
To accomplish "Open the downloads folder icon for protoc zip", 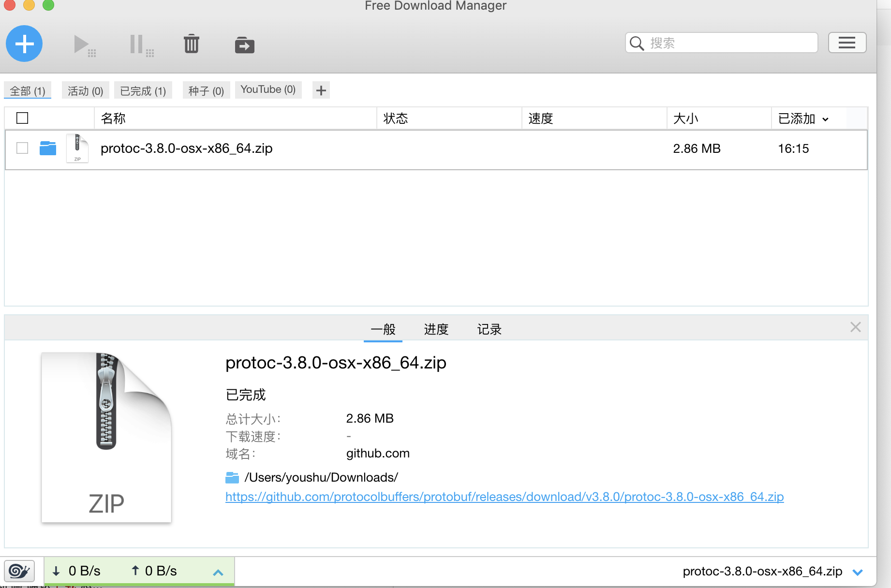I will (48, 148).
